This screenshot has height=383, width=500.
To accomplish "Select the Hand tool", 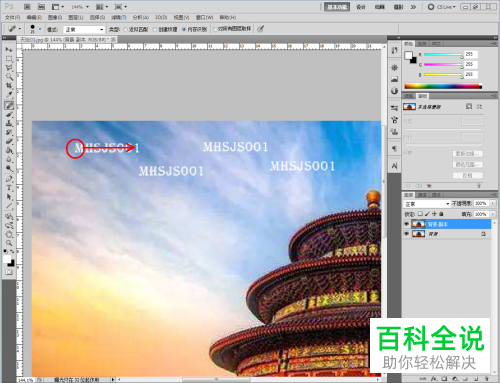I will 9,234.
